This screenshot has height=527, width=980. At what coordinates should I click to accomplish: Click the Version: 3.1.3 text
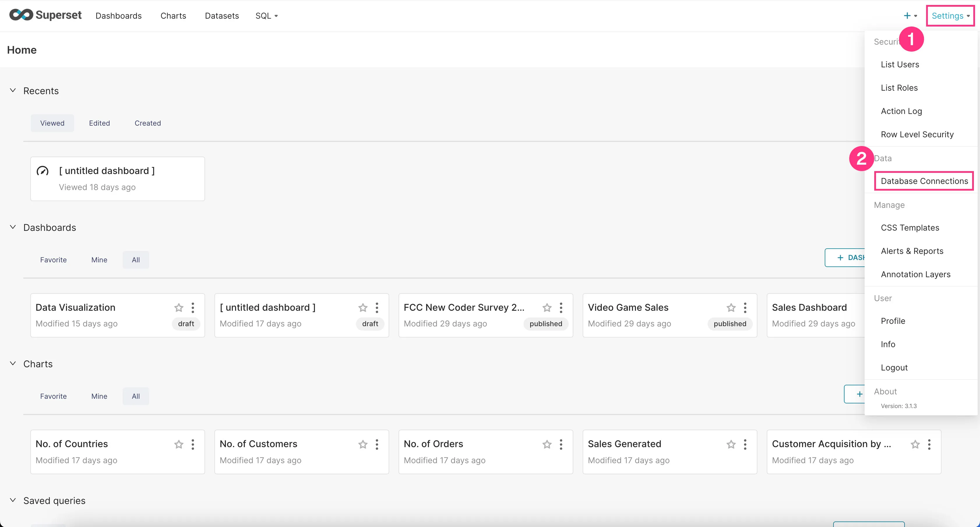tap(899, 406)
